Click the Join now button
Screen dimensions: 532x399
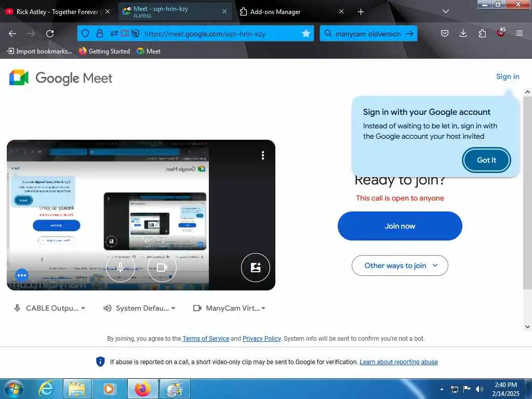(x=400, y=226)
